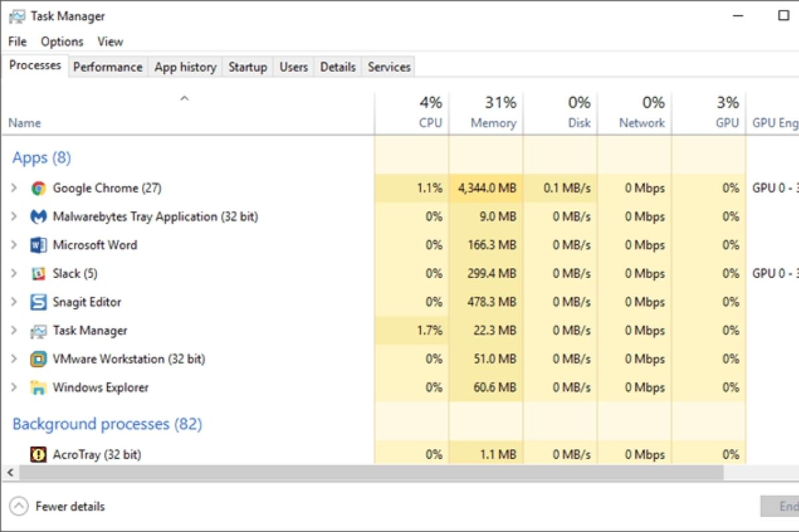Screen dimensions: 799x532
Task: Click the VMware Workstation icon
Action: (x=39, y=359)
